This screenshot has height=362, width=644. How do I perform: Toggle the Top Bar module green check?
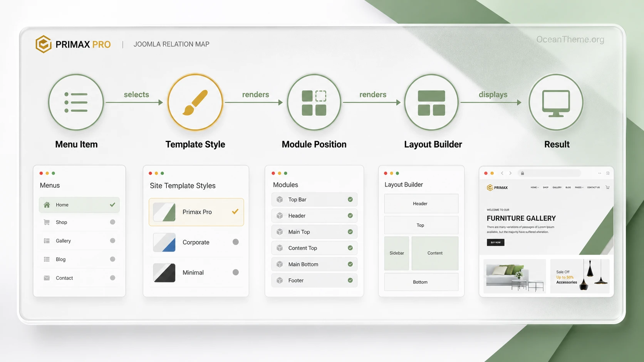[x=350, y=199]
